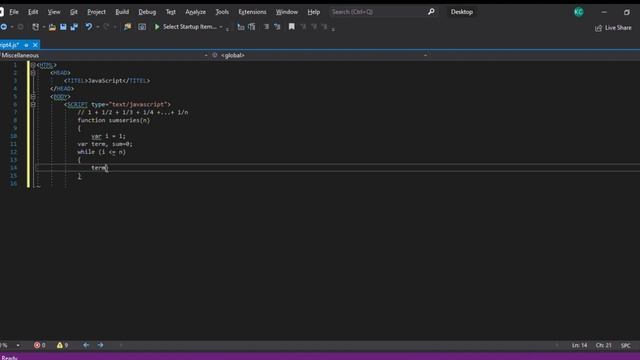Open the zoom percentage dropdown
This screenshot has width=640, height=360.
(x=18, y=345)
